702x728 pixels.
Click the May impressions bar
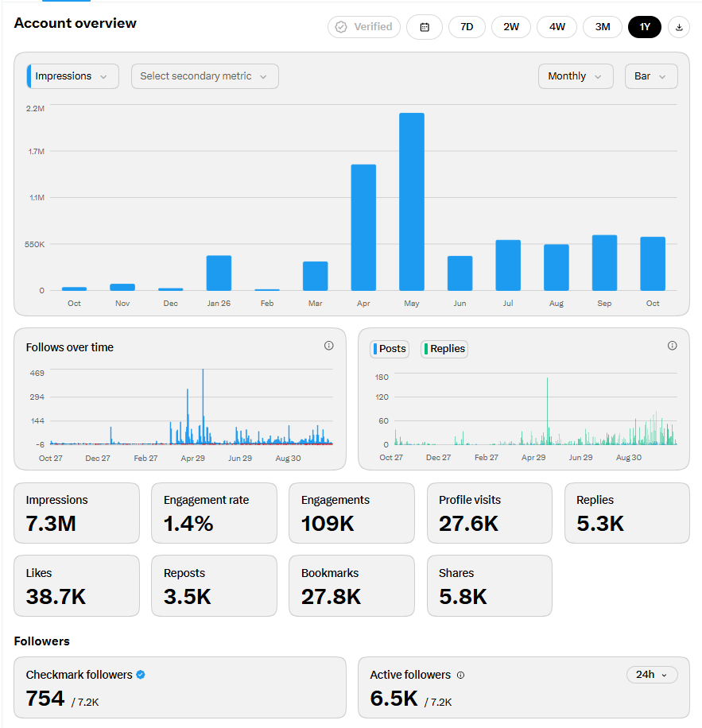click(411, 202)
